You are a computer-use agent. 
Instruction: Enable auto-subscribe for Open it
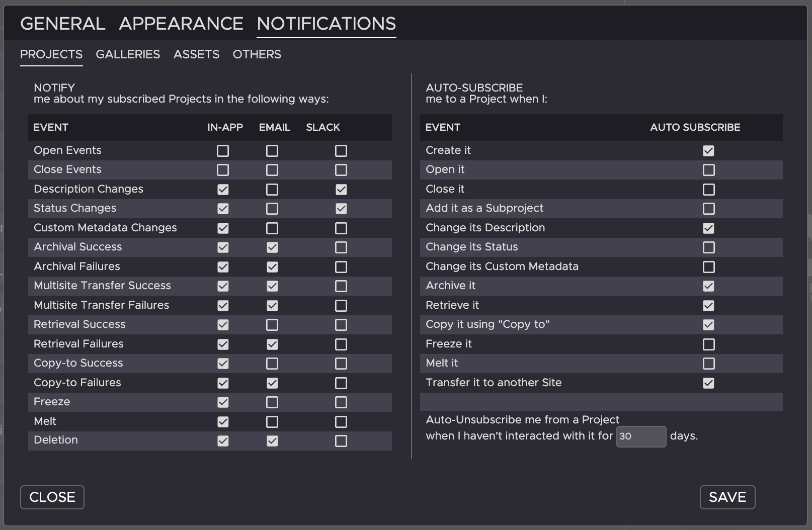pos(708,170)
